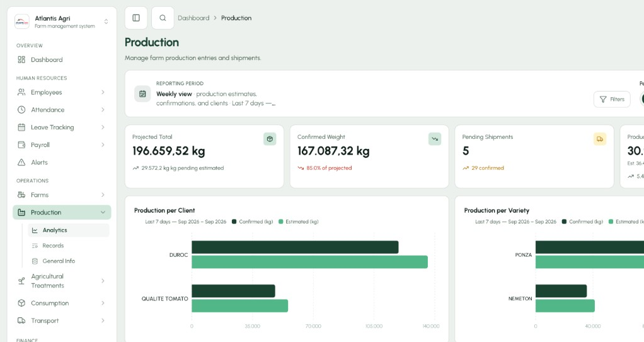The width and height of the screenshot is (644, 342).
Task: Click the Attendance clock icon
Action: coord(21,110)
